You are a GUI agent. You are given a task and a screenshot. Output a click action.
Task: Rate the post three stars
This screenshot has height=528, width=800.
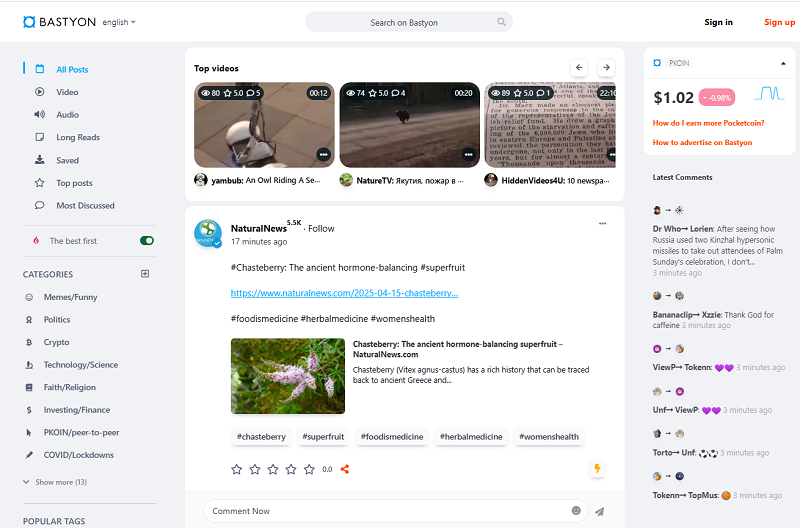tap(273, 469)
